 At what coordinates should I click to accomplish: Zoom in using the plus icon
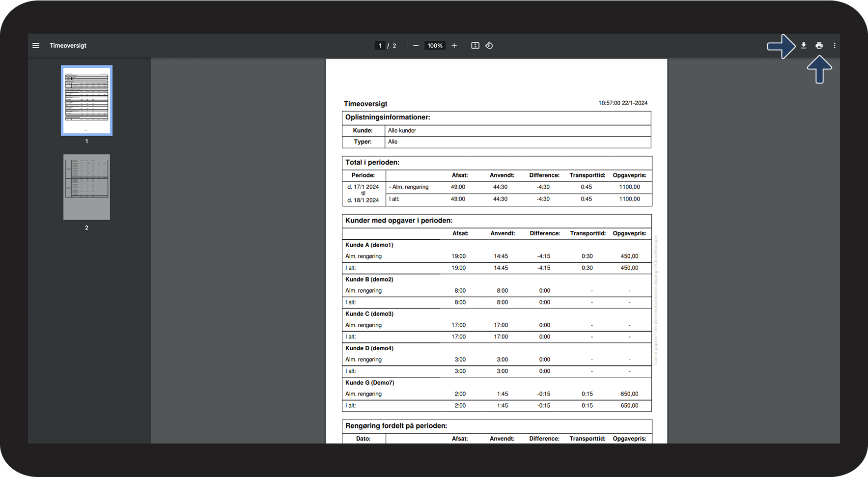pos(454,46)
